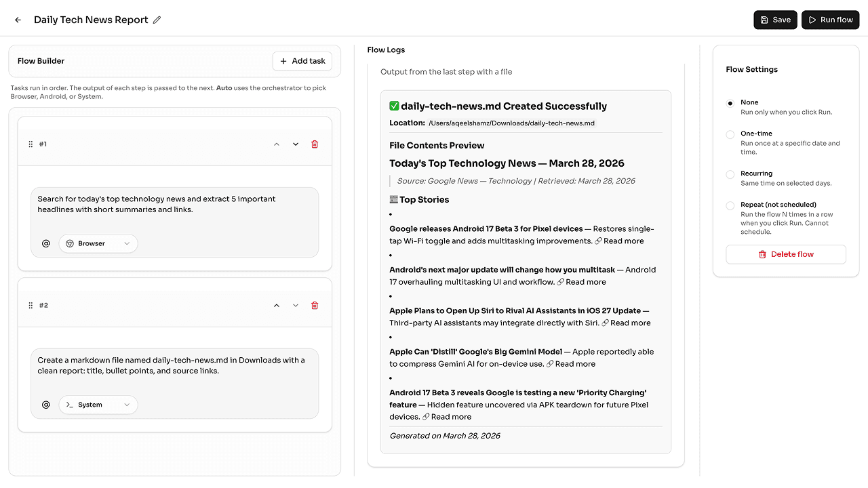Image resolution: width=868 pixels, height=488 pixels.
Task: Click headline Apple Can 'Distill' Google's Big Gemini Model
Action: (475, 352)
